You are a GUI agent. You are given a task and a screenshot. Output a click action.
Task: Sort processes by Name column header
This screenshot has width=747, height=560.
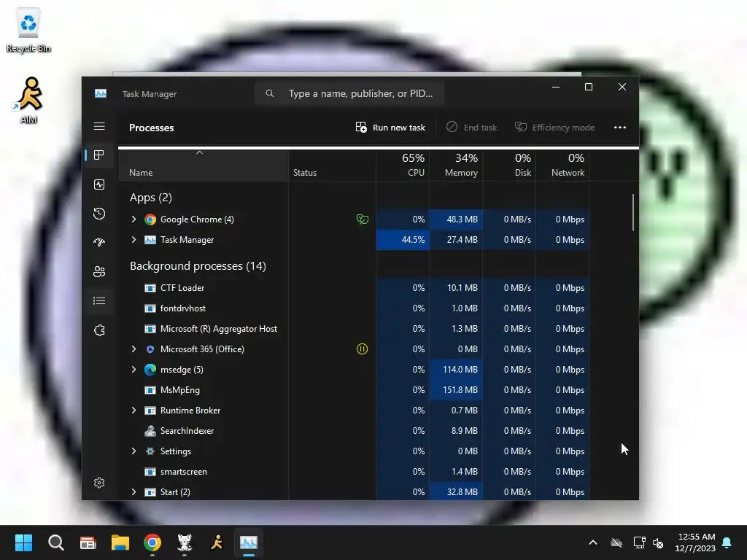[x=203, y=166]
